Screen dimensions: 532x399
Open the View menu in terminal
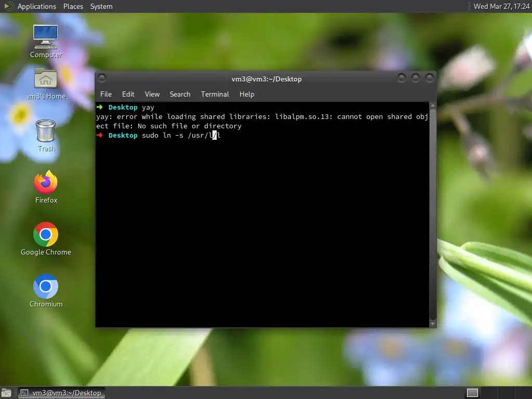tap(152, 95)
